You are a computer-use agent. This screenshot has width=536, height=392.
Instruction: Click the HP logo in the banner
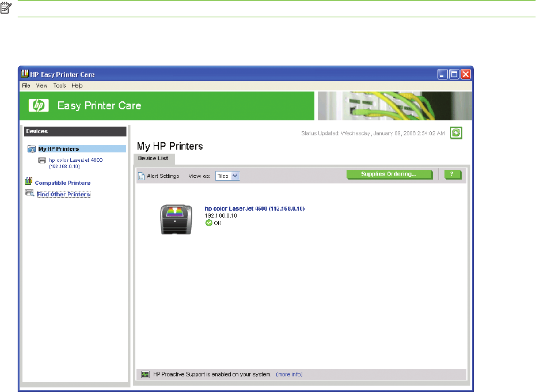coord(39,105)
